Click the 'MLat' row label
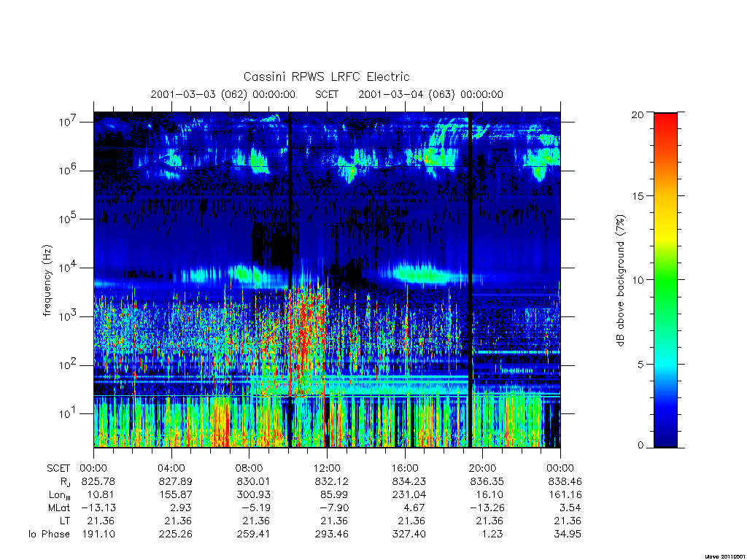This screenshot has width=747, height=560. (x=59, y=507)
